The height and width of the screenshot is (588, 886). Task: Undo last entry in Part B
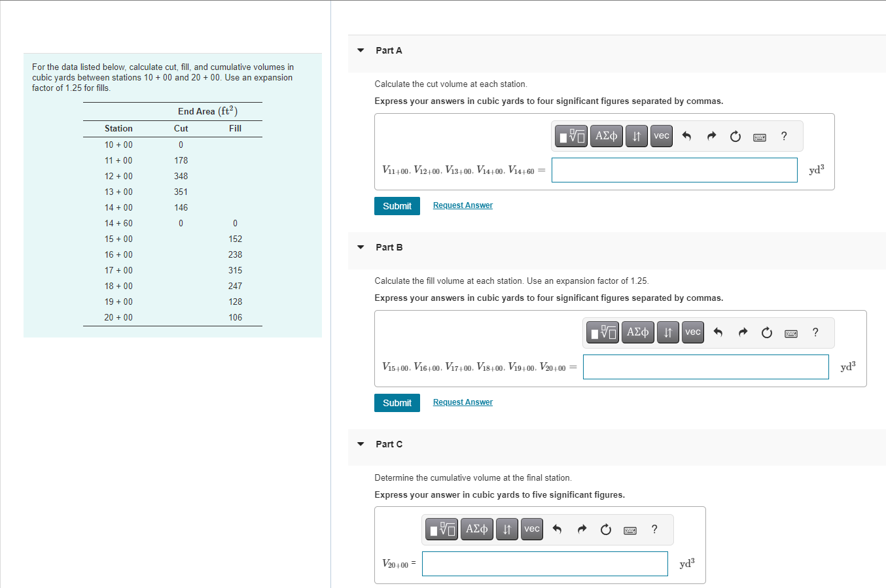click(x=718, y=333)
